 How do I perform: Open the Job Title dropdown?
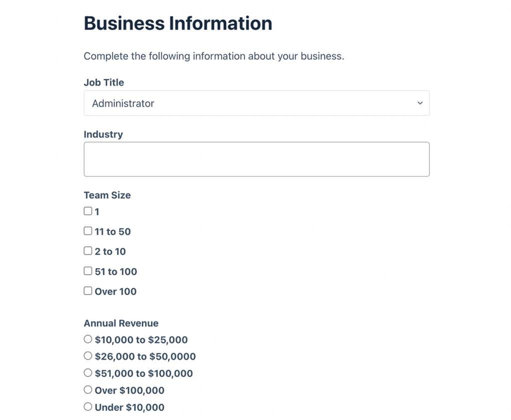click(x=256, y=103)
